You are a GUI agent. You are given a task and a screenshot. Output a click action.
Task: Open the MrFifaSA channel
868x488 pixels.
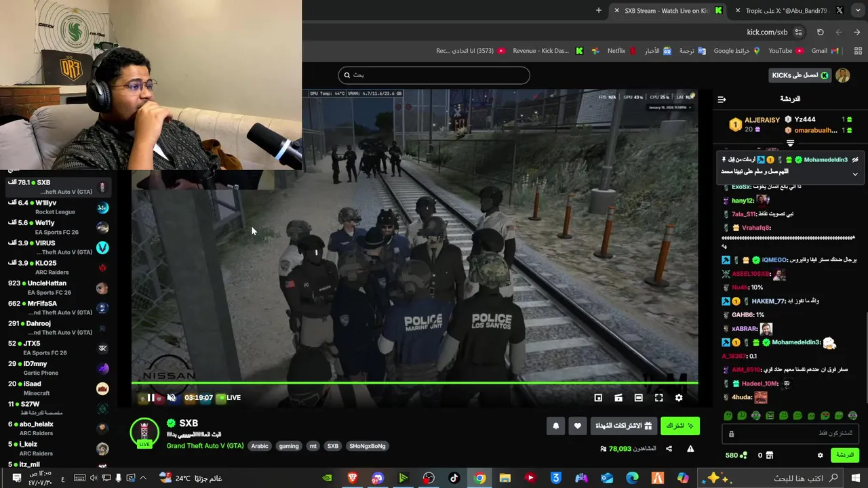click(58, 308)
